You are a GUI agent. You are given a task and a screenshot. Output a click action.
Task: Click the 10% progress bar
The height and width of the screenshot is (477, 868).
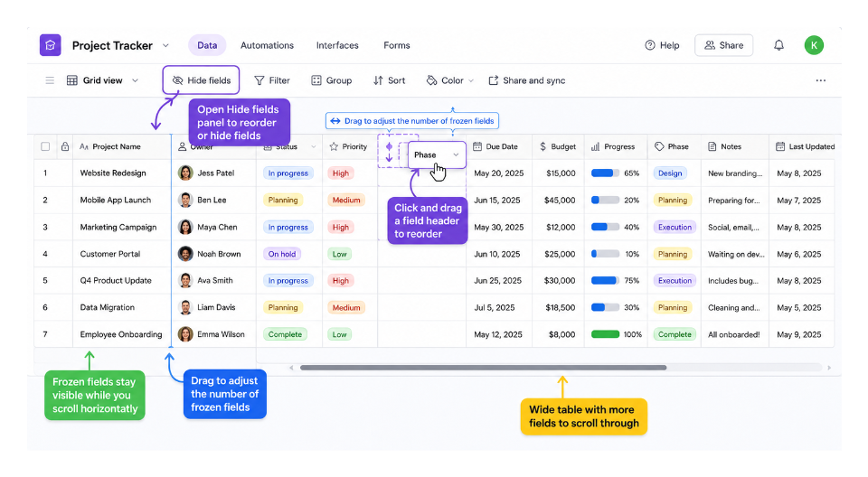605,254
